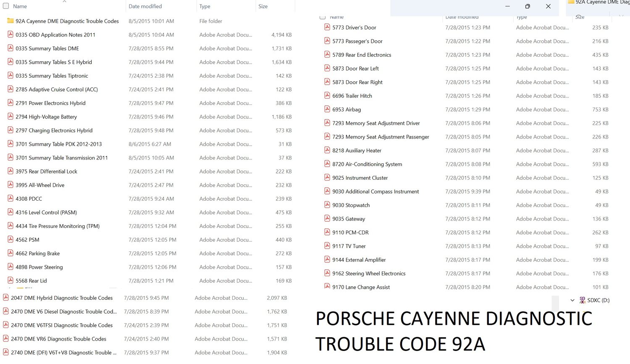Click PDF icon next to 4662 Parking Brake
Screen dimensions: 630x364
10,253
